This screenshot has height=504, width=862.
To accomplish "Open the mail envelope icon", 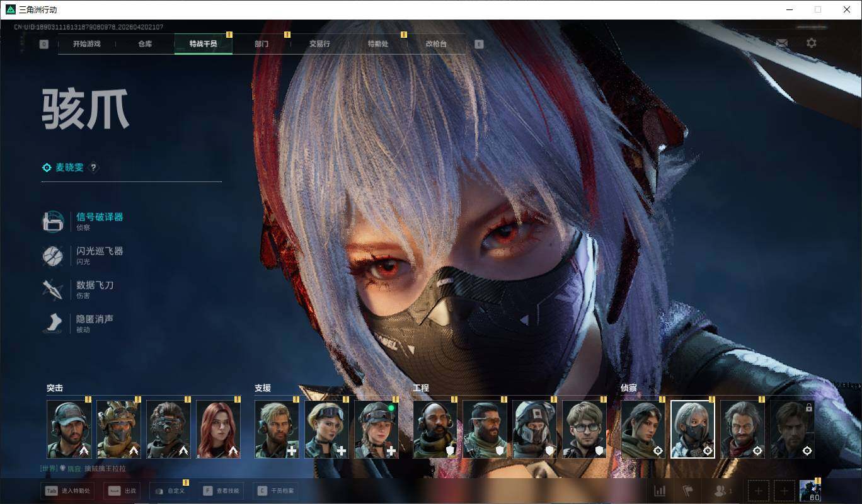I will (781, 43).
